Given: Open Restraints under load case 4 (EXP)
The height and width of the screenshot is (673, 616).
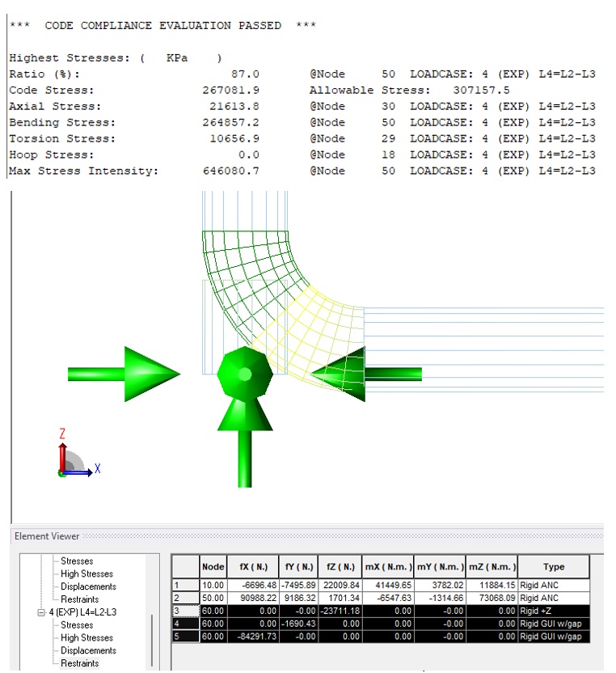Looking at the screenshot, I should [80, 663].
